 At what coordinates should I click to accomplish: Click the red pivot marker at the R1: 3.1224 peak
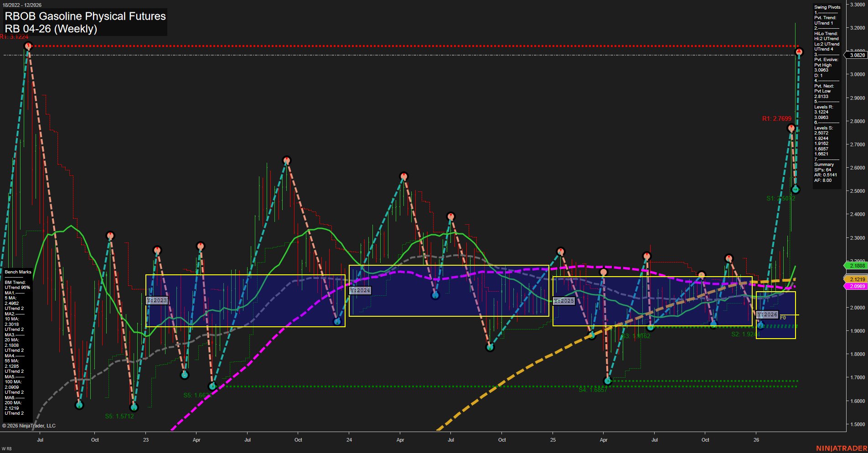click(x=28, y=45)
